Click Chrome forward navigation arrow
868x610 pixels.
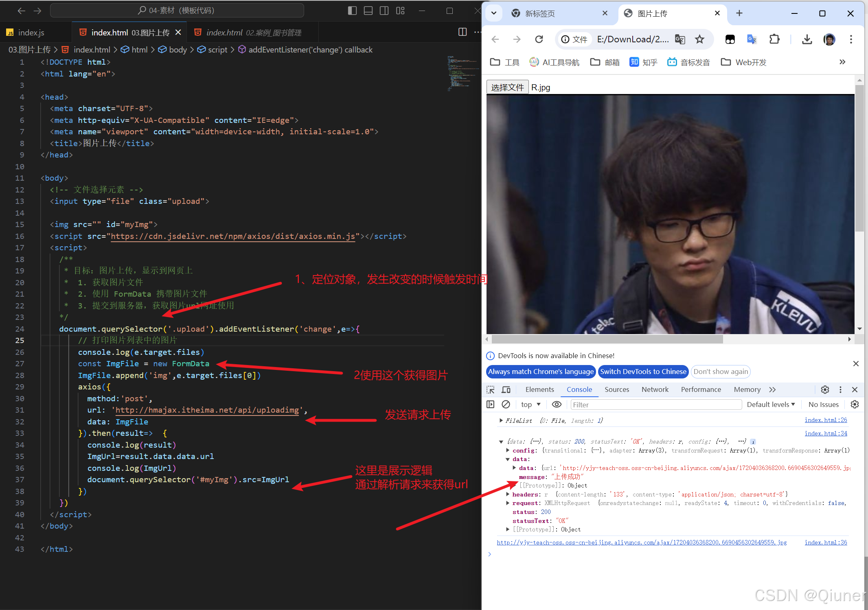517,39
